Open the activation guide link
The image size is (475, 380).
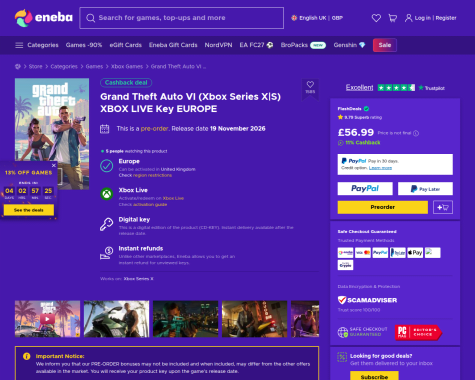point(150,204)
